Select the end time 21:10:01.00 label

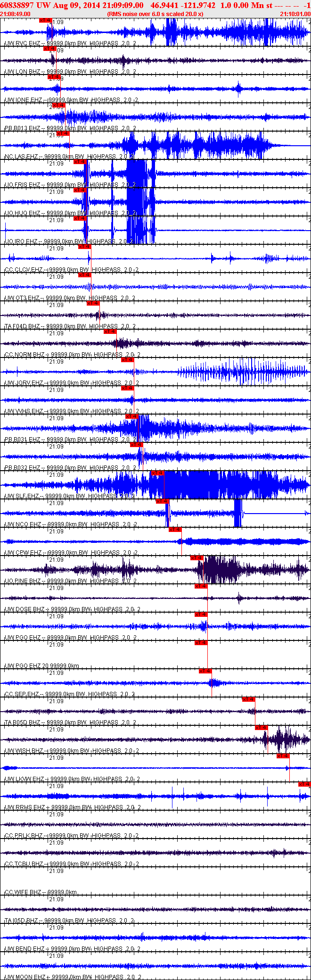click(x=295, y=14)
